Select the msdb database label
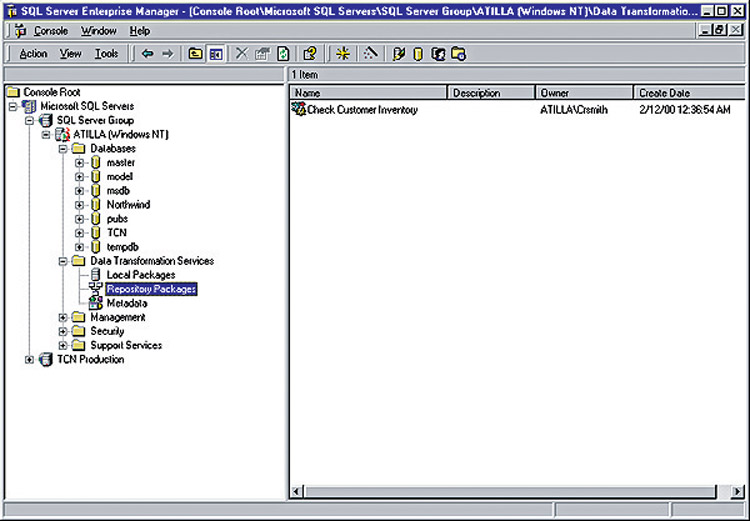Image resolution: width=750 pixels, height=521 pixels. (x=118, y=191)
